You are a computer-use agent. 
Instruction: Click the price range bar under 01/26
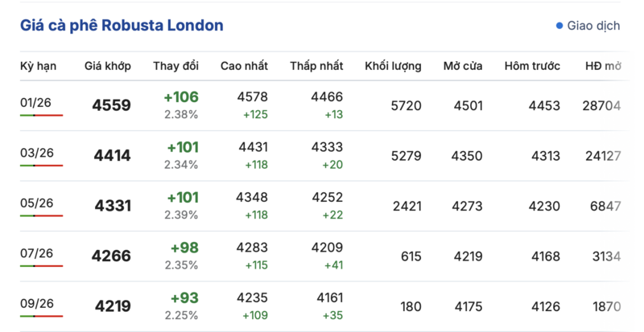[41, 116]
